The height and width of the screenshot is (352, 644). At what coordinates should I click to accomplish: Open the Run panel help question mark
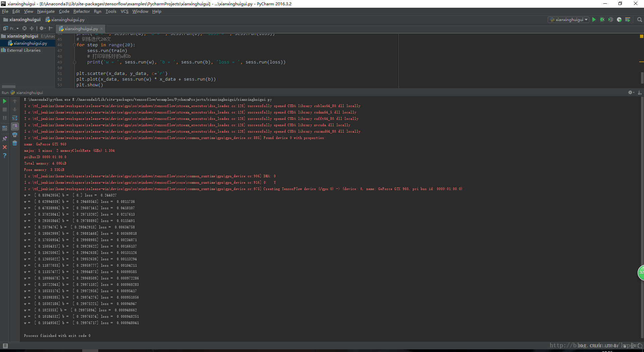pyautogui.click(x=5, y=156)
